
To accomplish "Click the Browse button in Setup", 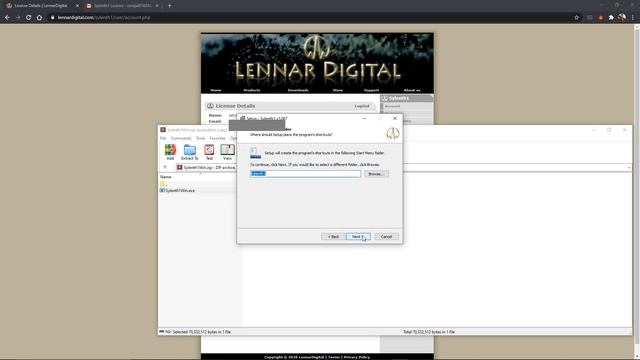I will pos(376,174).
